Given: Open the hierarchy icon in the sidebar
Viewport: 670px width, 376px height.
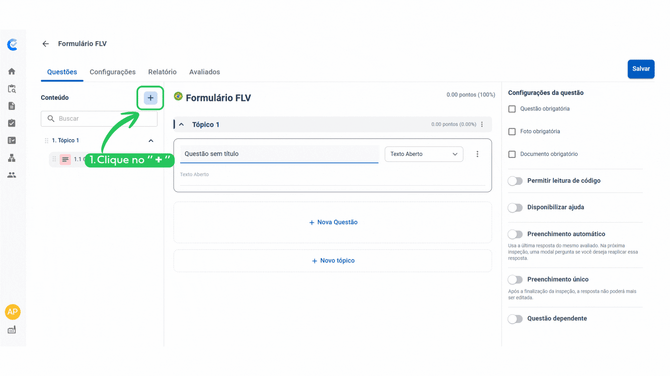Looking at the screenshot, I should click(x=12, y=158).
